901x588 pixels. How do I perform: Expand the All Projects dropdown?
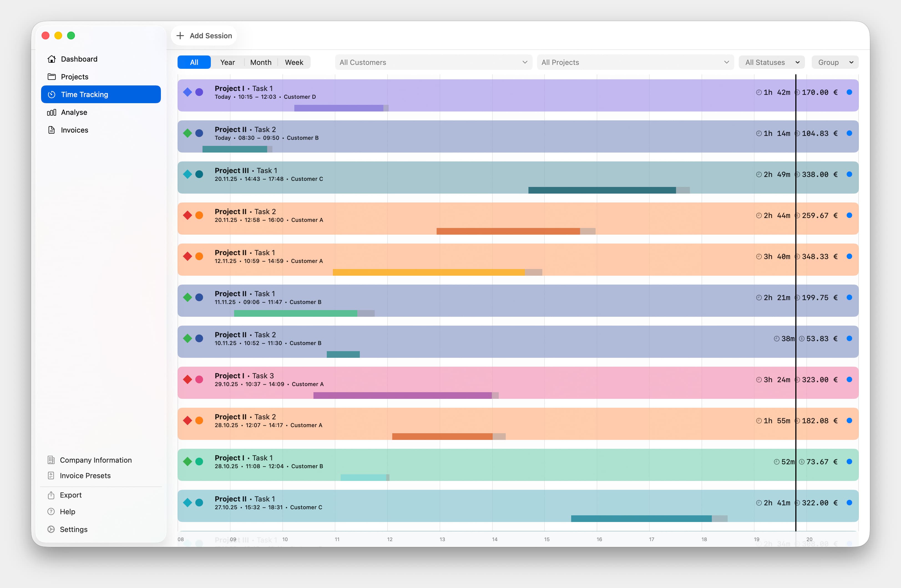point(635,62)
